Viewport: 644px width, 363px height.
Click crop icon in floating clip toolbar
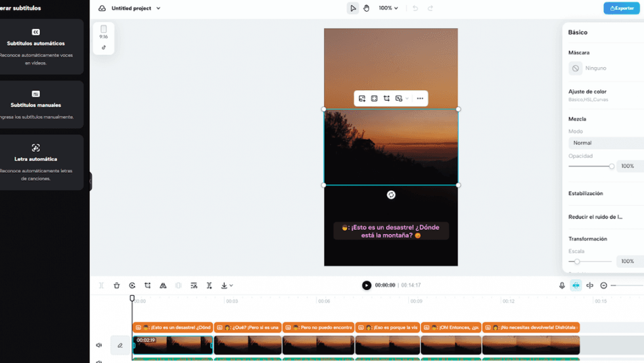[x=386, y=99]
